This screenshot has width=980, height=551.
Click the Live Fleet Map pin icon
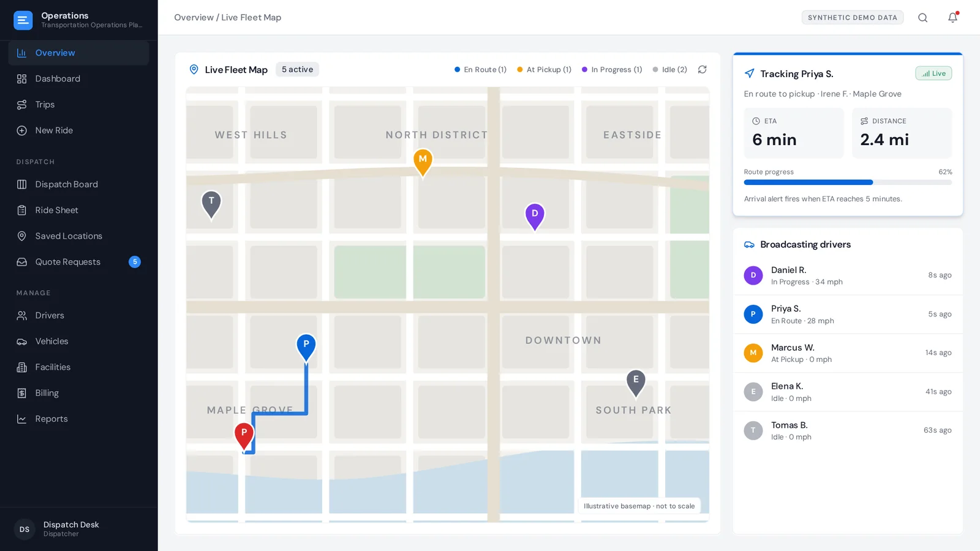pos(194,70)
